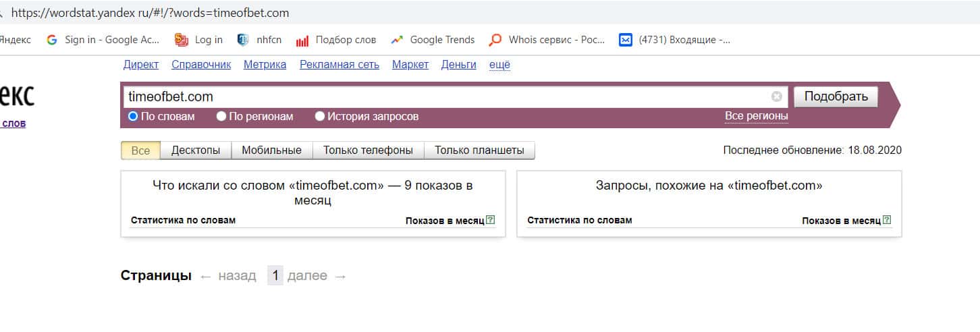Viewport: 980px width, 332px height.
Task: Select the По словам radio button
Action: 133,116
